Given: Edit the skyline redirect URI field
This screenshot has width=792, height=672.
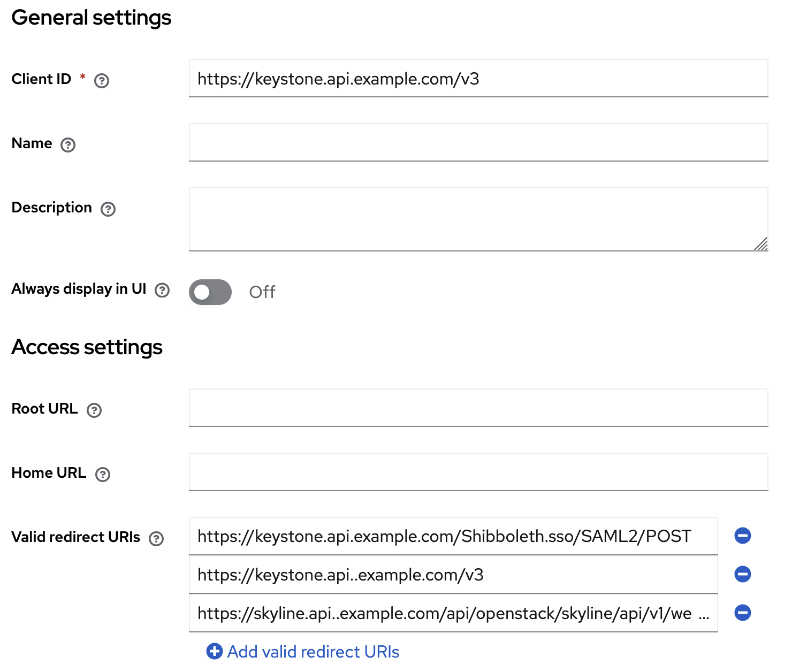Looking at the screenshot, I should click(x=444, y=613).
